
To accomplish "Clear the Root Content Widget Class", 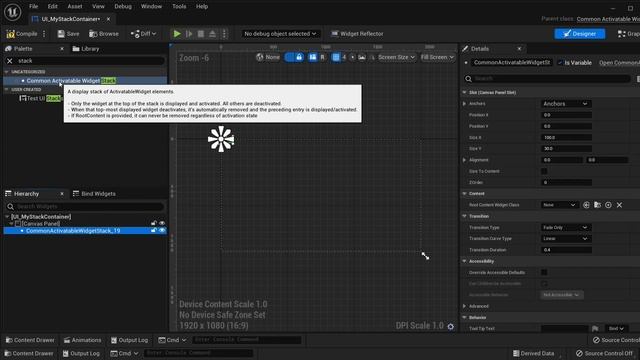I will (x=619, y=205).
